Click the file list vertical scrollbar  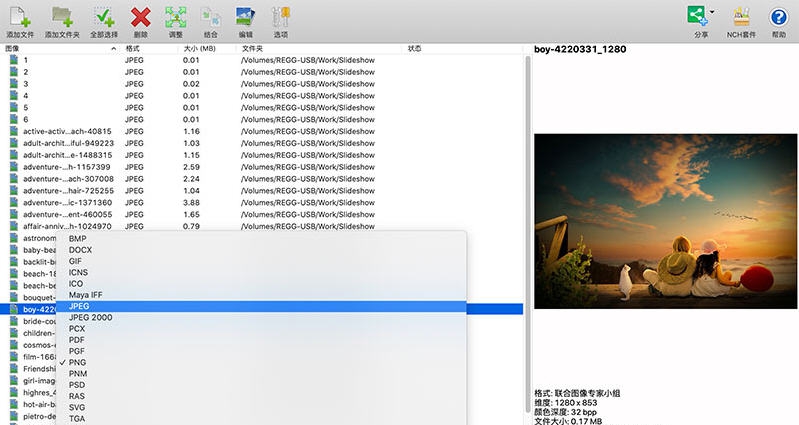click(x=528, y=234)
